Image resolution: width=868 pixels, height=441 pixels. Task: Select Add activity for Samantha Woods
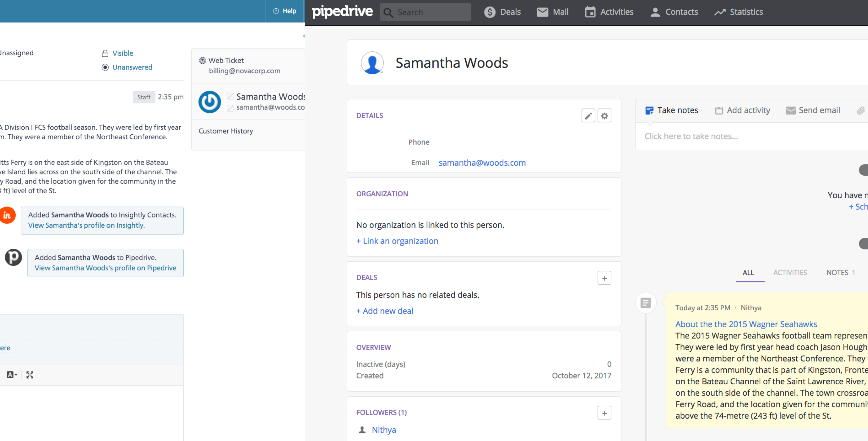[742, 110]
